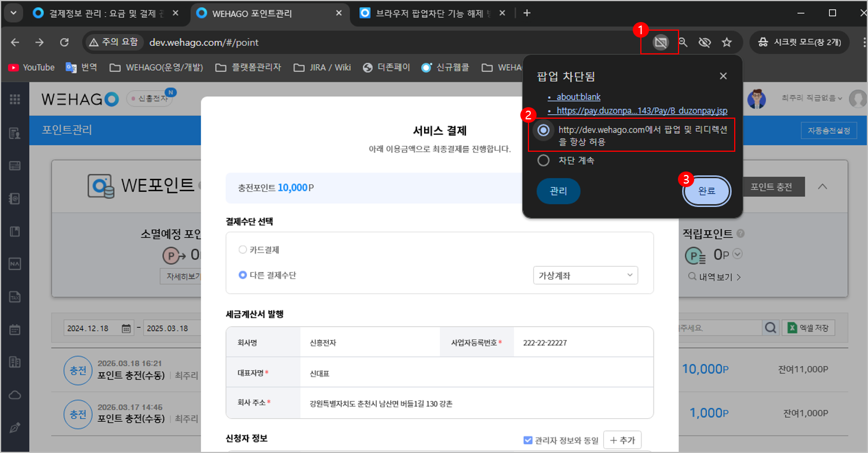Open the WEHAGO app grid menu
This screenshot has width=868, height=453.
15,99
